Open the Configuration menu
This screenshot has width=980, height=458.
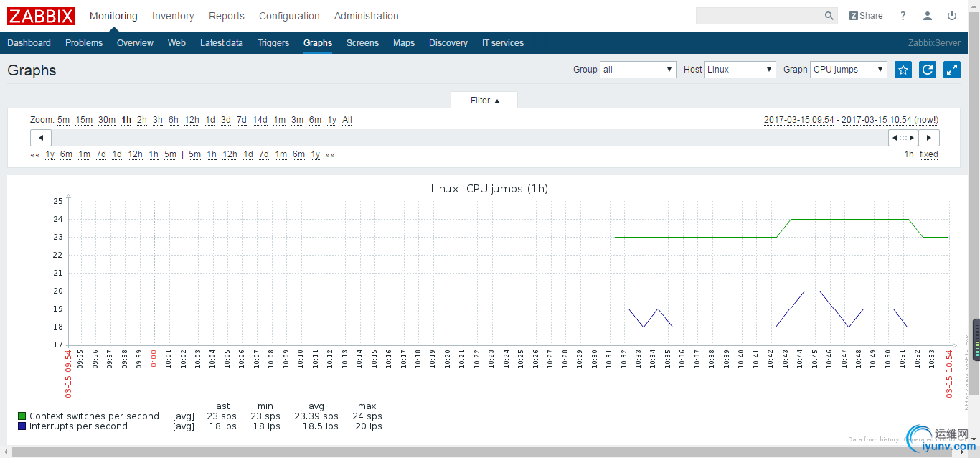pos(289,16)
